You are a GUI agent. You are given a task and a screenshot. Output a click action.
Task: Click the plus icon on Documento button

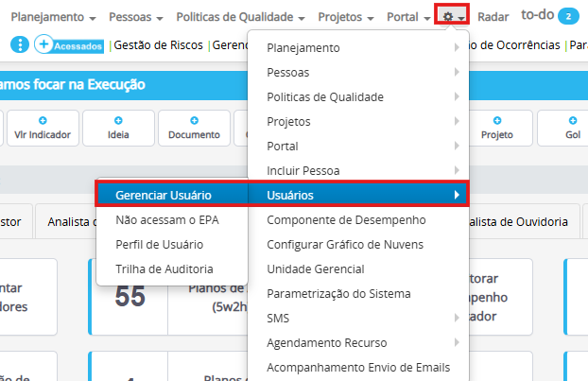[194, 121]
